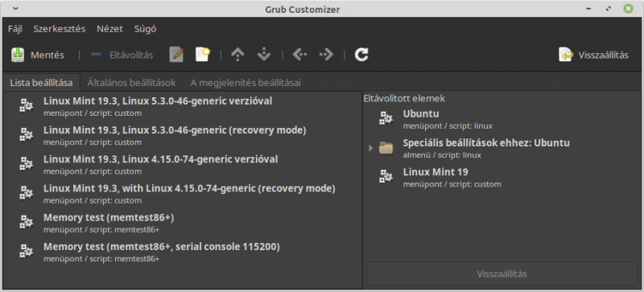Select Memory test (memtest86+) entry
The image size is (644, 292).
[x=183, y=223]
